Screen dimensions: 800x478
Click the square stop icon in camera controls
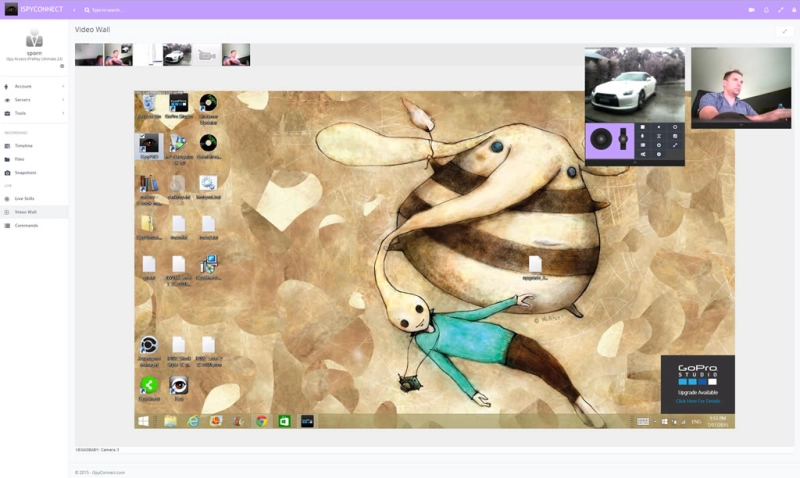pyautogui.click(x=642, y=127)
